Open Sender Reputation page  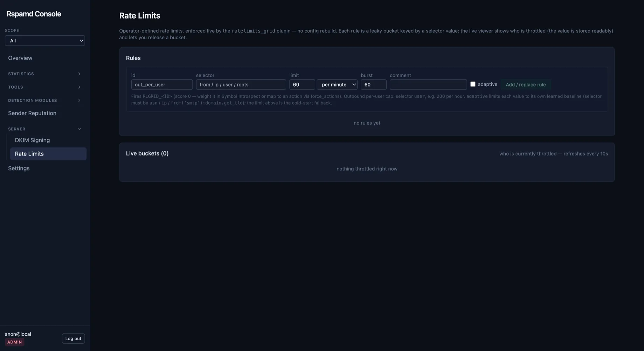[32, 113]
